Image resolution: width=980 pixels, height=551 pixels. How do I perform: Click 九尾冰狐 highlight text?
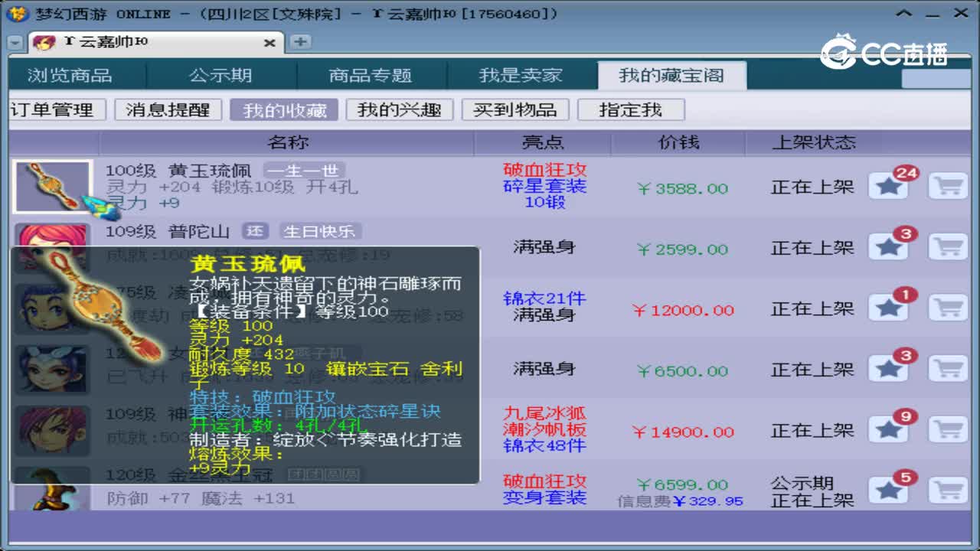pos(545,414)
